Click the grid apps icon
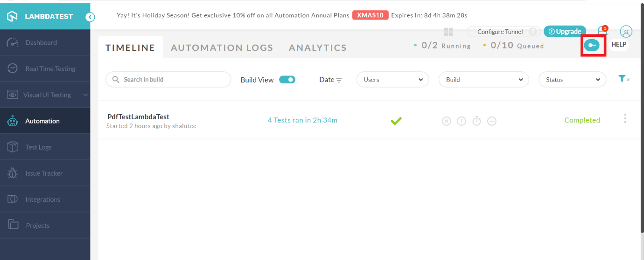 (x=448, y=32)
